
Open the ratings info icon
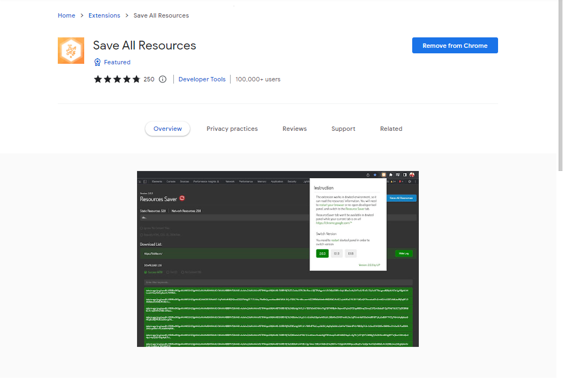[163, 79]
